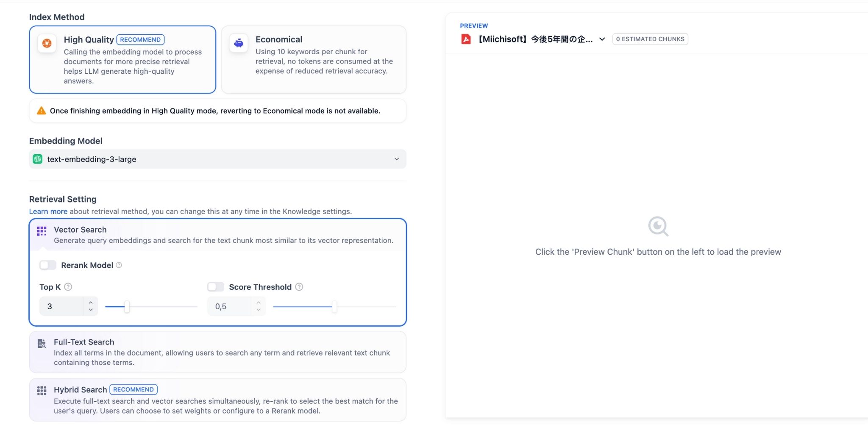Expand the preview document name selector
Screen dimensions: 868x425
click(x=602, y=39)
